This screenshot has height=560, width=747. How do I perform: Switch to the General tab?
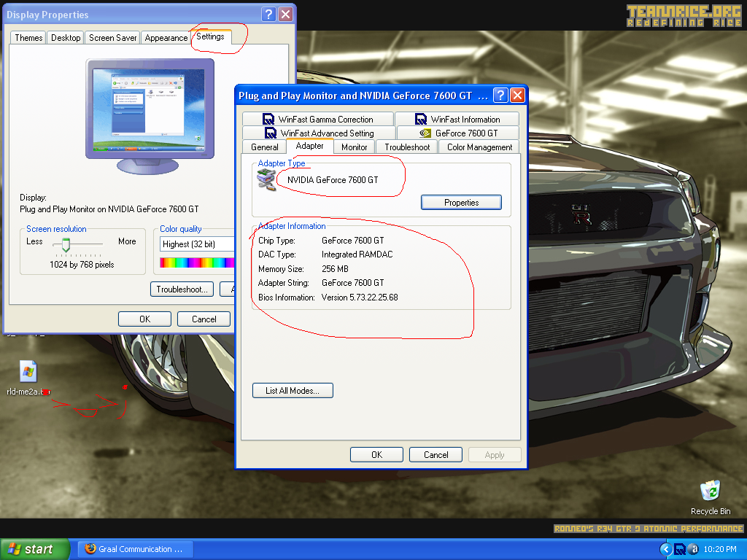[264, 147]
